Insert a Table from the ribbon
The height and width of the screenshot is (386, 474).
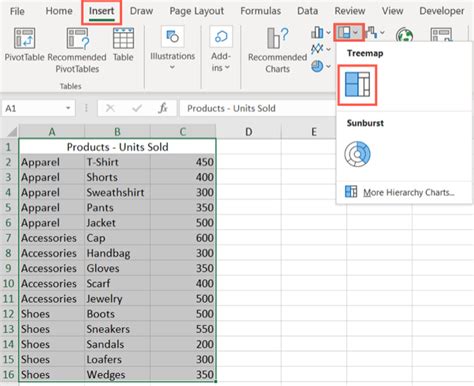(x=123, y=44)
